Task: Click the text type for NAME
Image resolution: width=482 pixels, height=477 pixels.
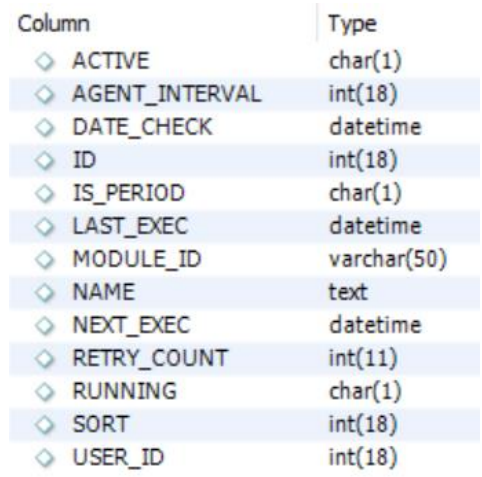Action: point(348,292)
